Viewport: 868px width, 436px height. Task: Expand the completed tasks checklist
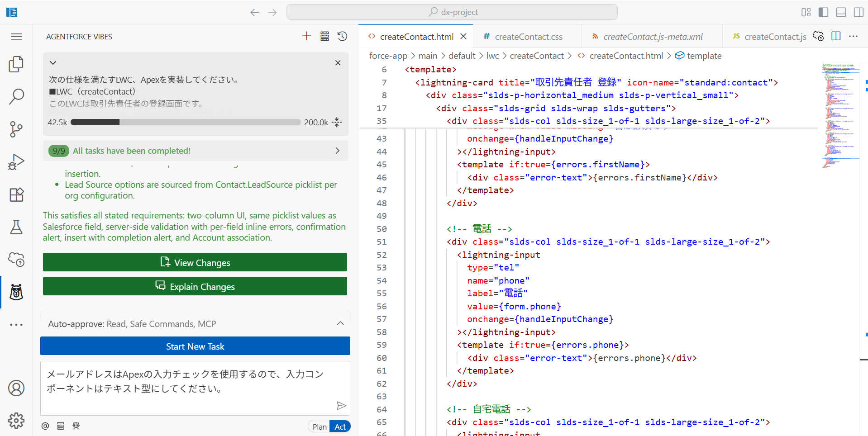337,151
